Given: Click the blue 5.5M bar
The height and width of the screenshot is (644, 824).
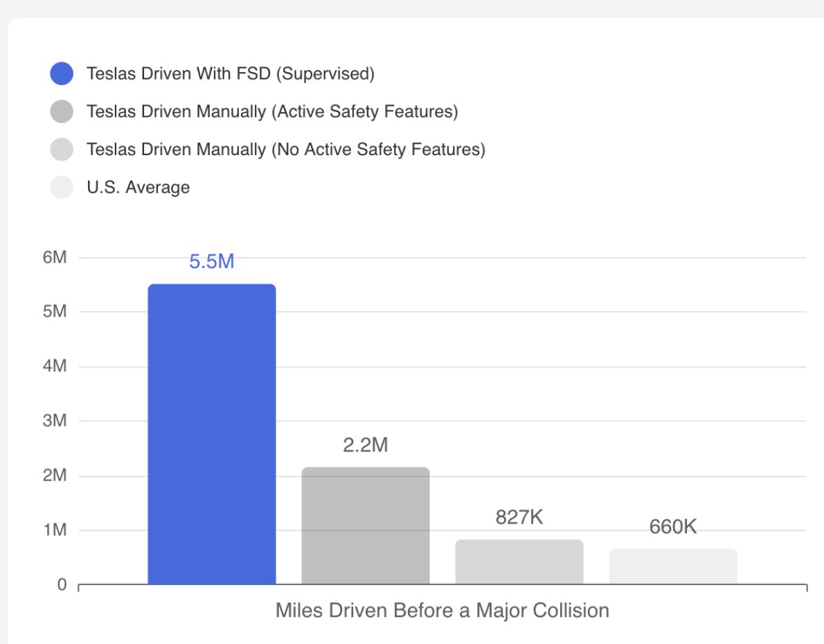Looking at the screenshot, I should point(212,434).
